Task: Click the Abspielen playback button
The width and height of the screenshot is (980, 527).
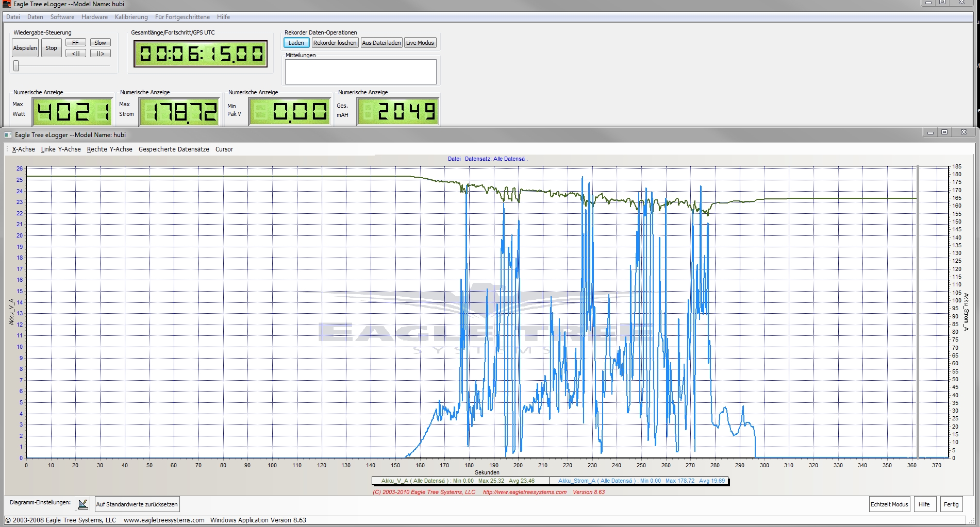Action: 25,48
